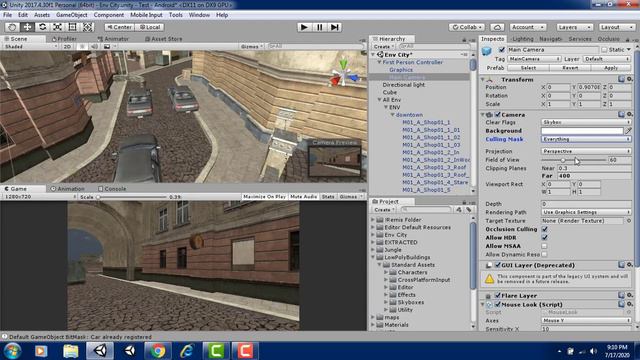Open the Rendering Path dropdown
Viewport: 640px width, 360px height.
(x=586, y=212)
